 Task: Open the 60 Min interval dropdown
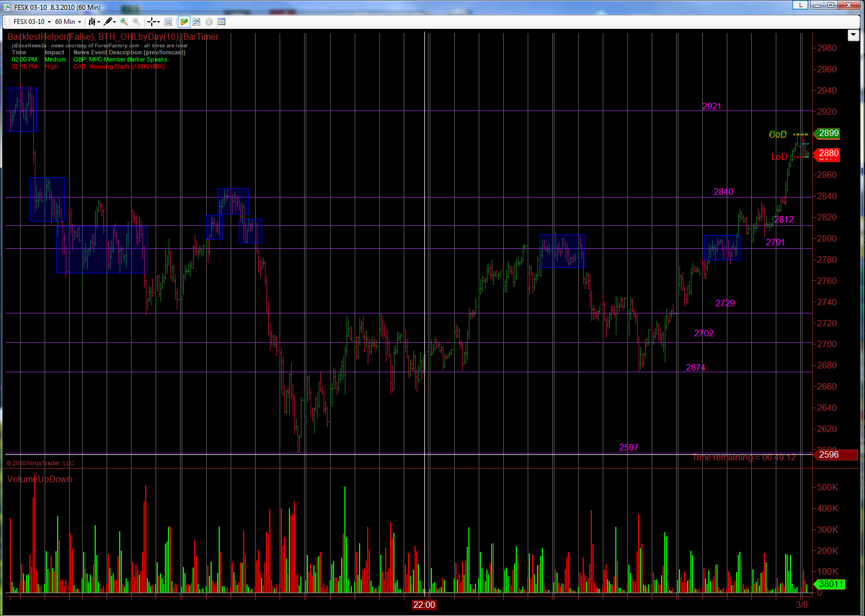[68, 22]
